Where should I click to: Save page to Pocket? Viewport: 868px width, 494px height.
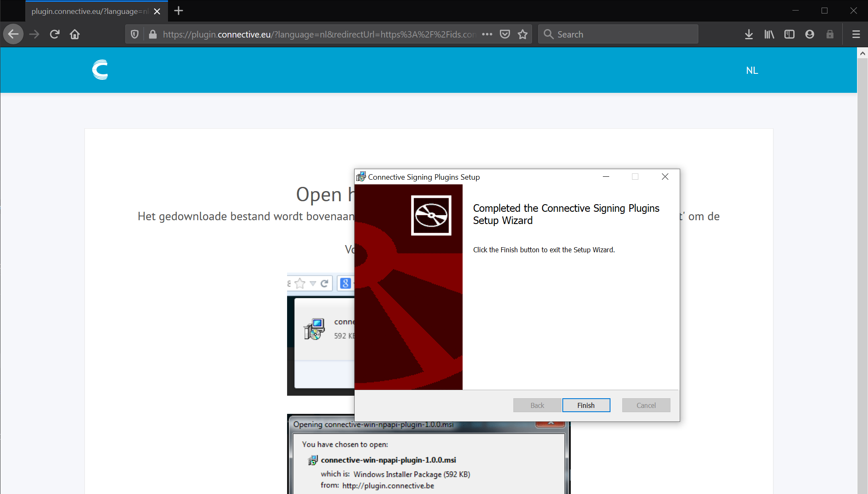[x=505, y=34]
